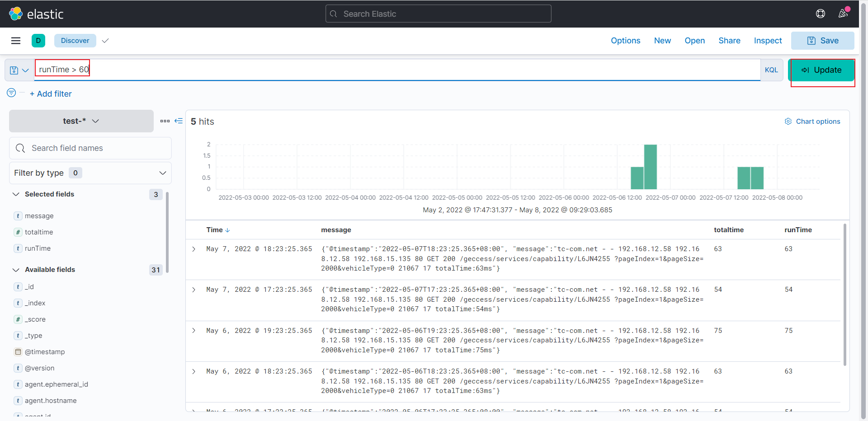Click the _type field type icon

(x=18, y=336)
